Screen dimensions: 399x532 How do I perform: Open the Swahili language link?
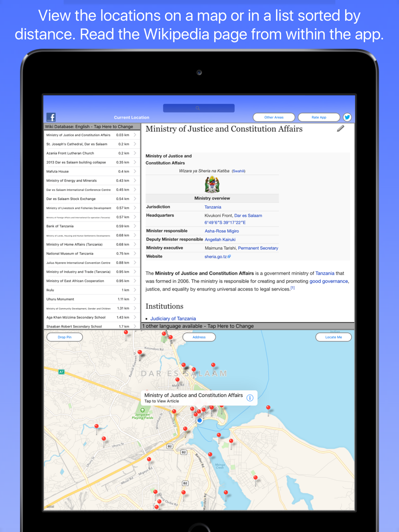[239, 171]
